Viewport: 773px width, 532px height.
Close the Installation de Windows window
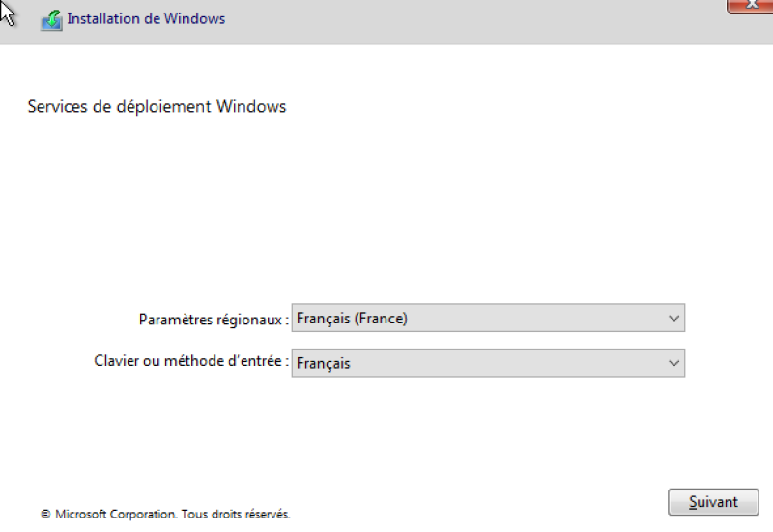(x=750, y=6)
